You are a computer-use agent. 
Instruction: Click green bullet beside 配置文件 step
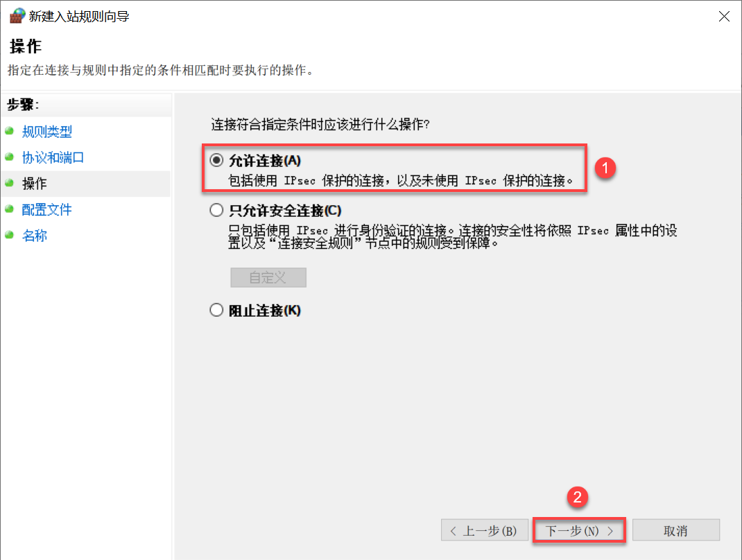[9, 209]
